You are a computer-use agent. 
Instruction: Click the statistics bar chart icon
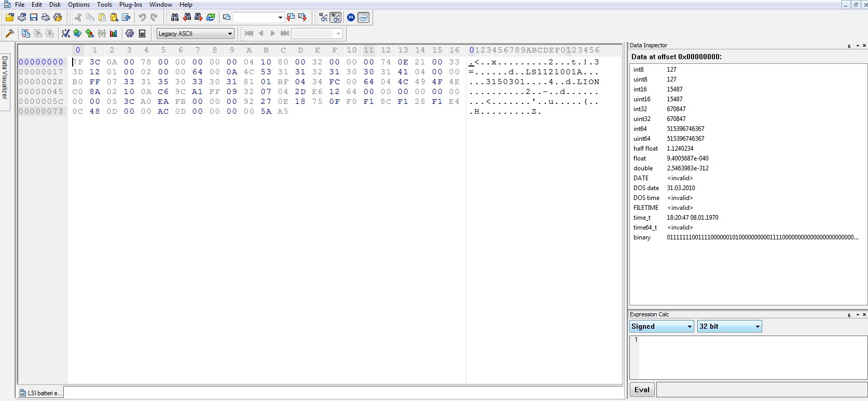point(114,34)
